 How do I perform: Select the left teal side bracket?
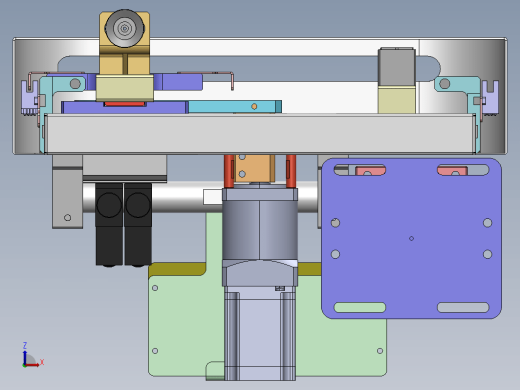pyautogui.click(x=46, y=110)
